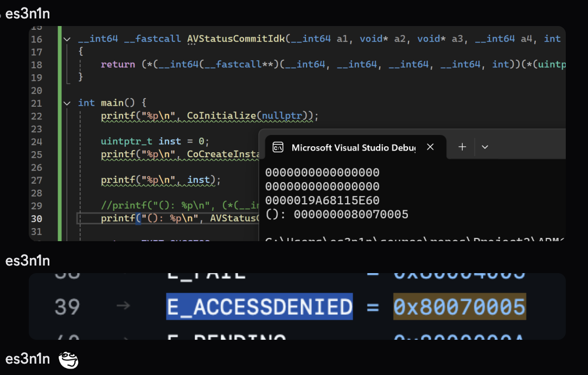Viewport: 588px width, 375px height.
Task: Click the console icon on the debug tab
Action: [x=278, y=147]
